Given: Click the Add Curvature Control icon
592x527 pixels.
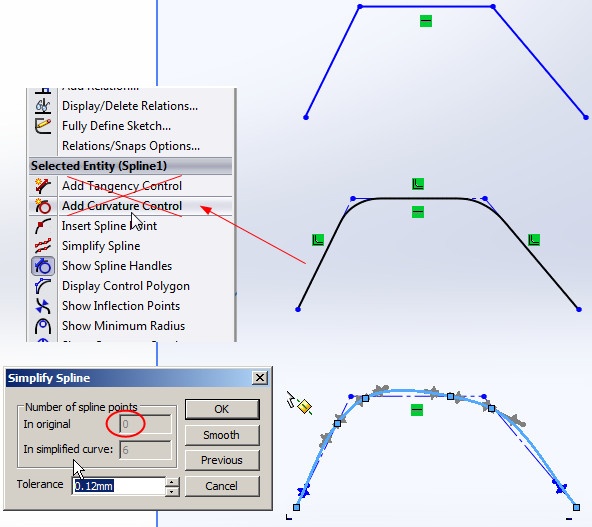Looking at the screenshot, I should pyautogui.click(x=43, y=206).
